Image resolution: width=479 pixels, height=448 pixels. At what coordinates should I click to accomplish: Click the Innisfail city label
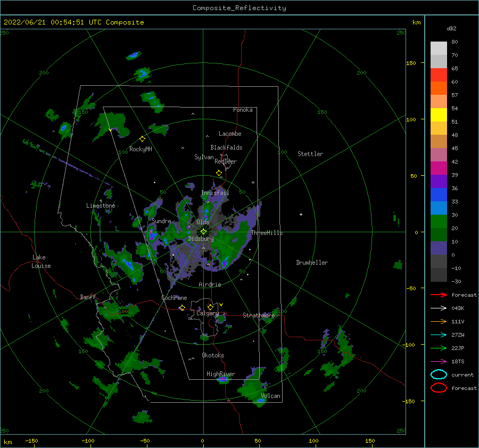[x=215, y=193]
